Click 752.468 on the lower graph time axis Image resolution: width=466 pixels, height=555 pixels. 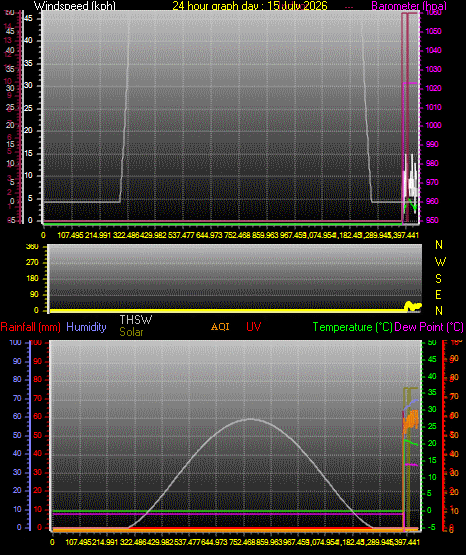tap(242, 542)
